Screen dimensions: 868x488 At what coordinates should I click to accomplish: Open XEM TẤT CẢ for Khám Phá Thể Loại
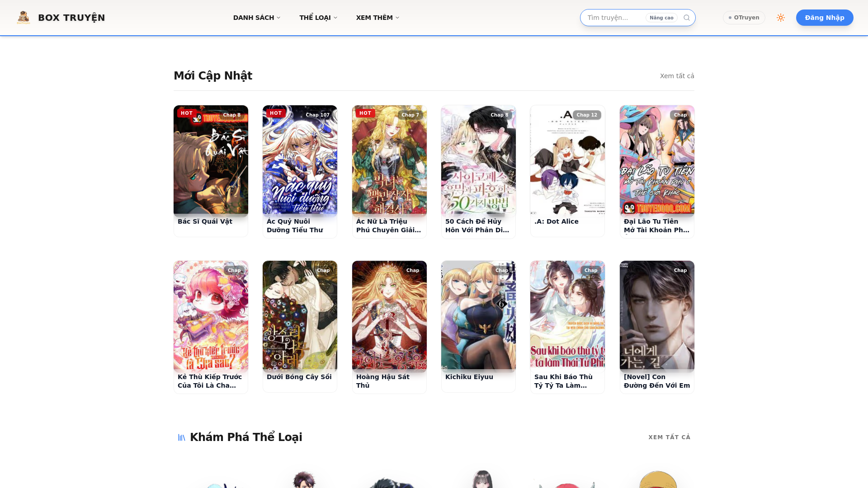670,437
